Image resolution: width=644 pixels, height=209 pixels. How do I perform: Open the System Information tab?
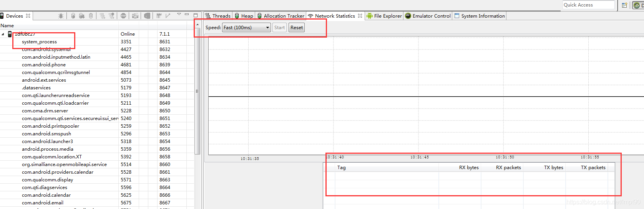480,16
